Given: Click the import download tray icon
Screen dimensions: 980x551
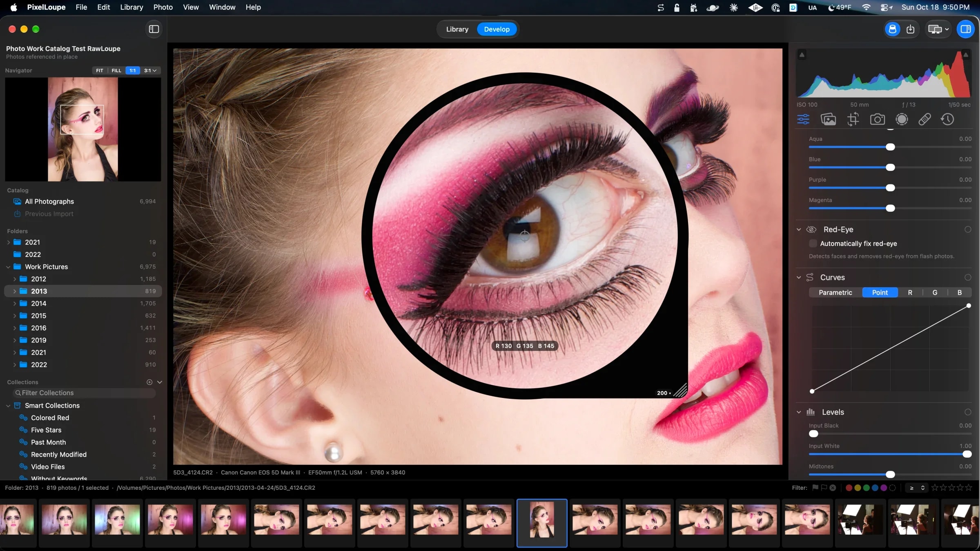Looking at the screenshot, I should tap(910, 29).
